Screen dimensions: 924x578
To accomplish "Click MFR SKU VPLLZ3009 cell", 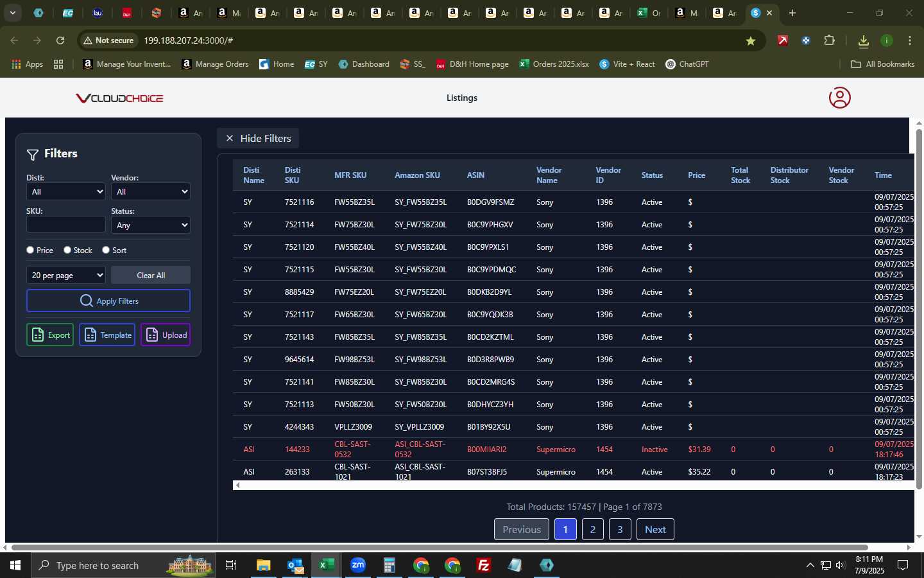I will (353, 426).
